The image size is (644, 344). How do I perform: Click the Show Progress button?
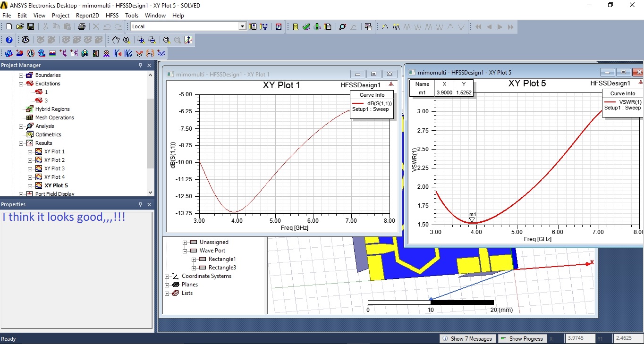pyautogui.click(x=522, y=338)
